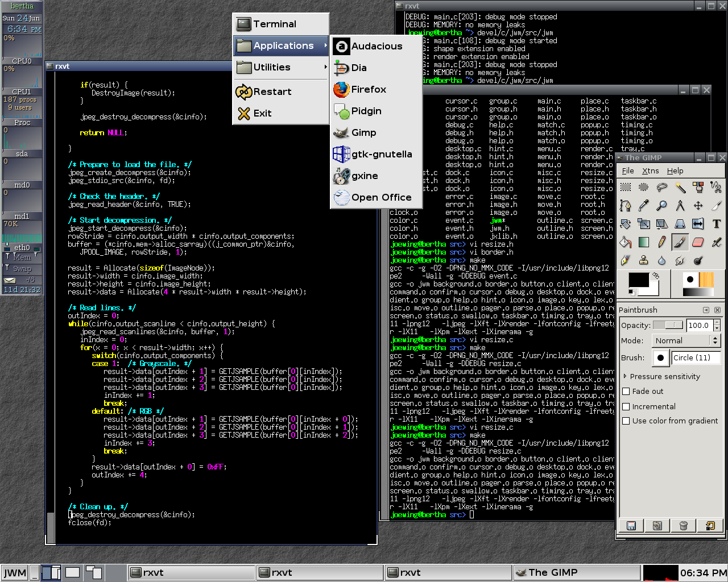Check the Incremental option
This screenshot has width=728, height=582.
point(626,407)
